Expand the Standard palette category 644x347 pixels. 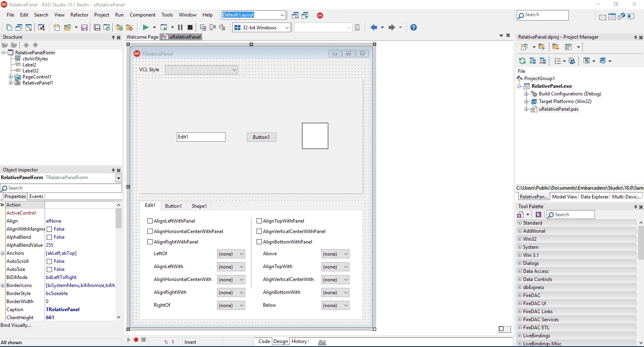(520, 223)
